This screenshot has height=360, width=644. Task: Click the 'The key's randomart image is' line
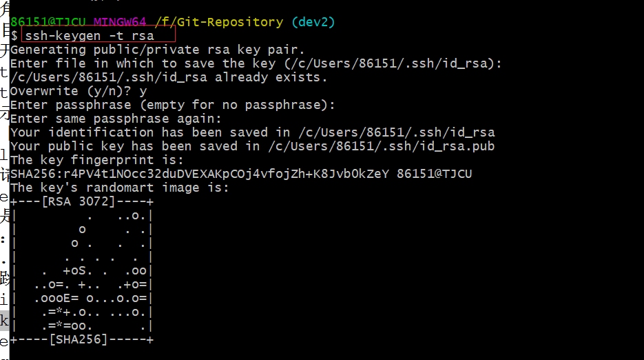tap(119, 188)
